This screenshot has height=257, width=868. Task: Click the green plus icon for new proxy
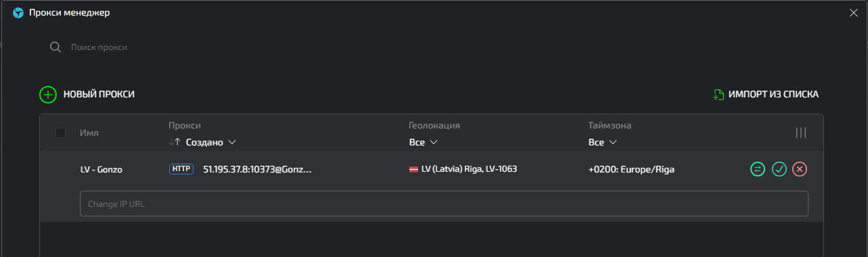[x=48, y=95]
